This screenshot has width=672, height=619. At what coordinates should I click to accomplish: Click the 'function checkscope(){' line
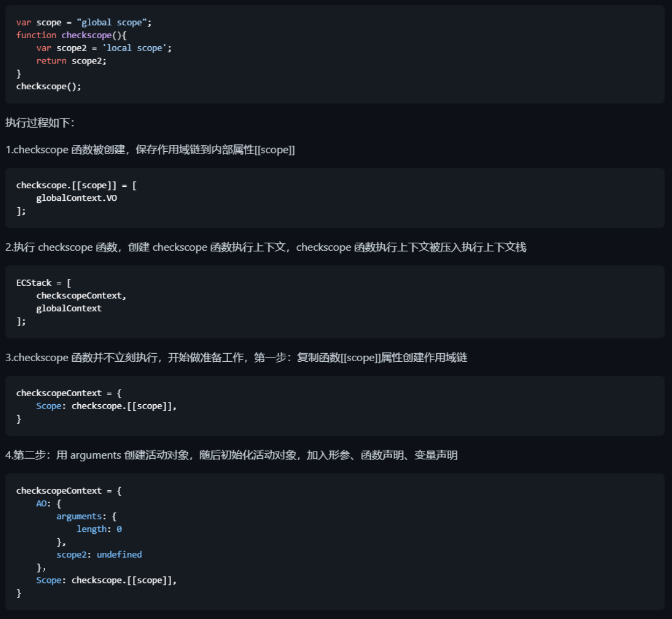(x=71, y=35)
